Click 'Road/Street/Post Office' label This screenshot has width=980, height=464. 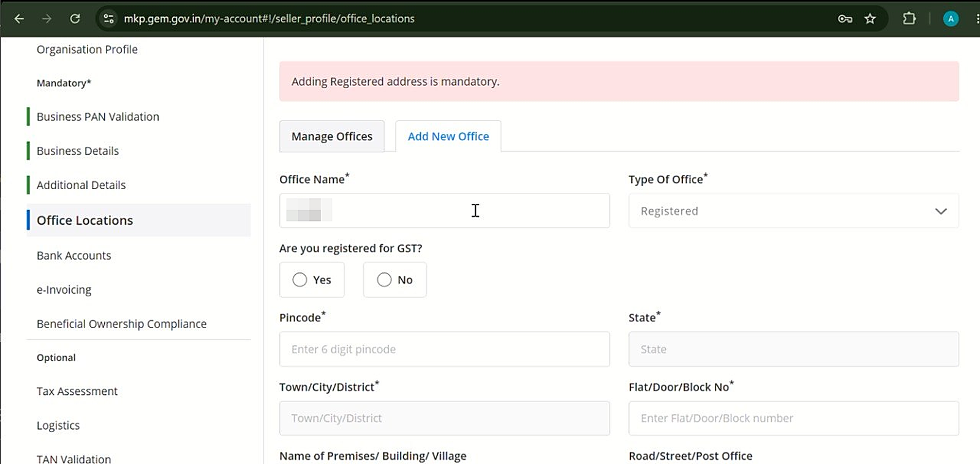point(690,456)
